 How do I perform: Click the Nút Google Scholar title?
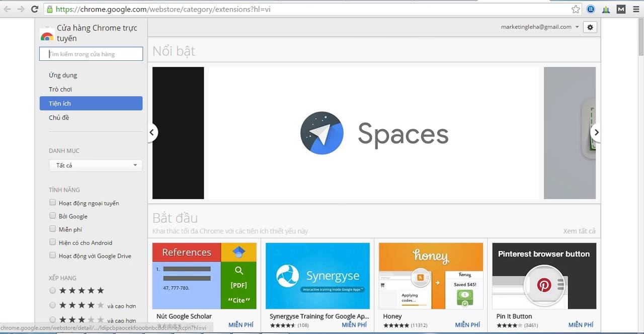184,316
